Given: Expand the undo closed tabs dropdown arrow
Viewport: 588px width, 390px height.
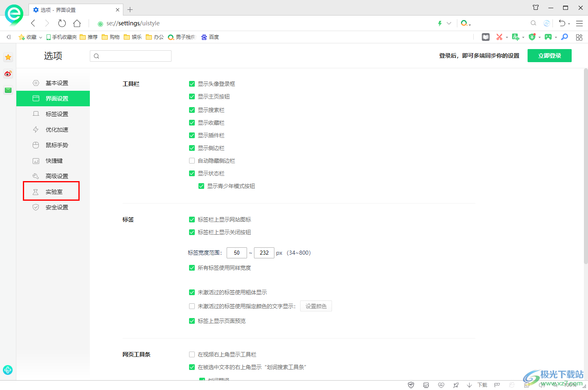Looking at the screenshot, I should [569, 24].
